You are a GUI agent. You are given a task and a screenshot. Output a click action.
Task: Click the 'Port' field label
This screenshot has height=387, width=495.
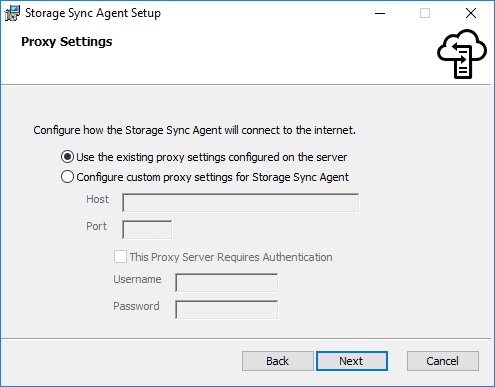(x=96, y=226)
